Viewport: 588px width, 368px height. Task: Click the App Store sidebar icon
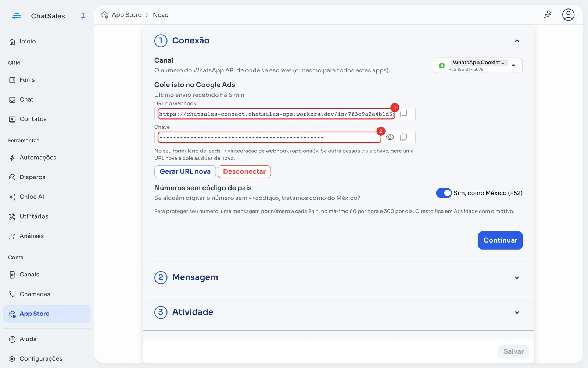12,314
